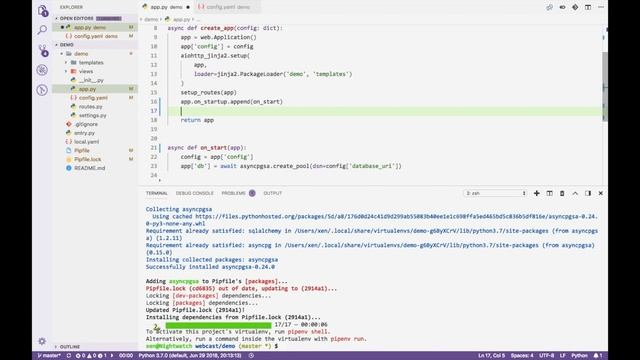Select the app.py editor tab
Screen dimensions: 640x360
click(166, 7)
